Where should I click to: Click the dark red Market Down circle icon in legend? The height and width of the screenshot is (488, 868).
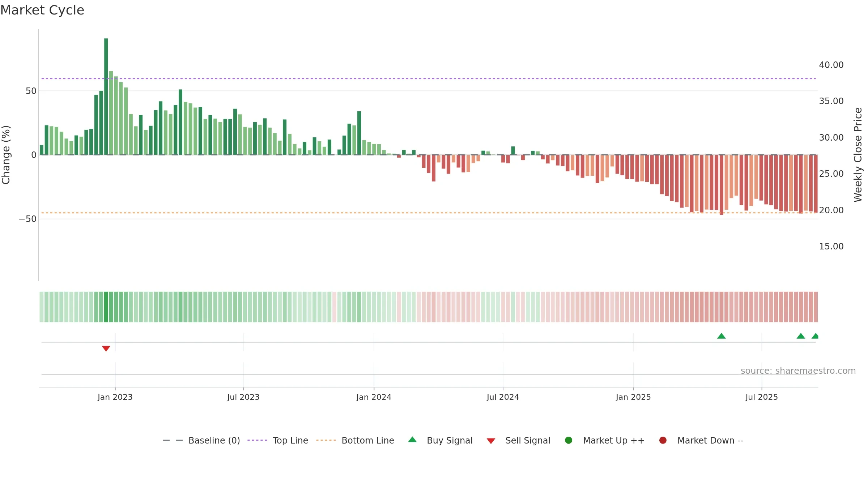663,440
